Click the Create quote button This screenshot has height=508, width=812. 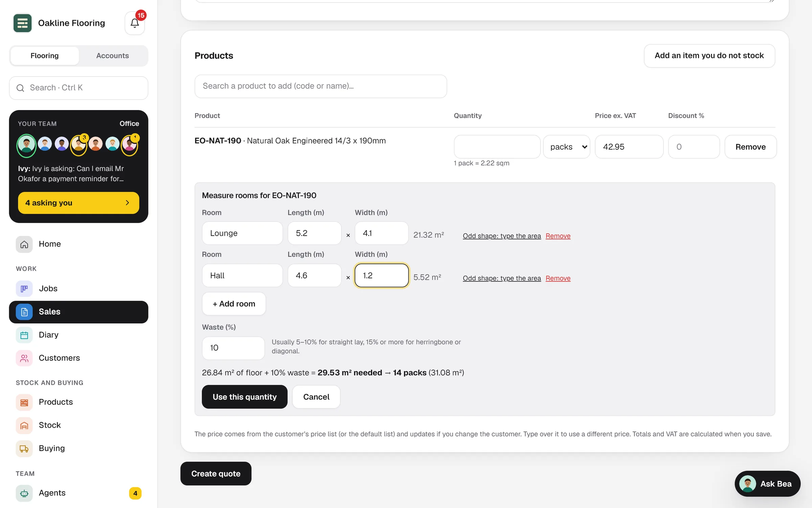[216, 473]
